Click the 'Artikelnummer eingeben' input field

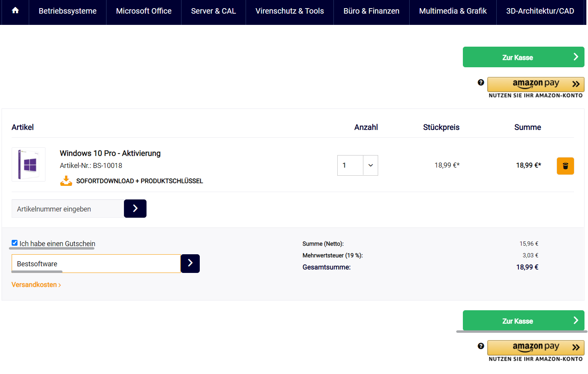coord(66,208)
